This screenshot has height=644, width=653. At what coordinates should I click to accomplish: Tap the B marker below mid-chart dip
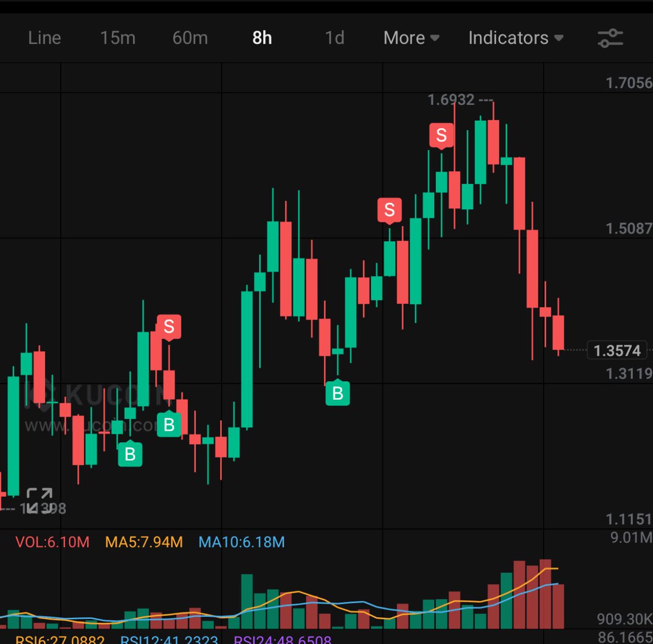[x=337, y=392]
